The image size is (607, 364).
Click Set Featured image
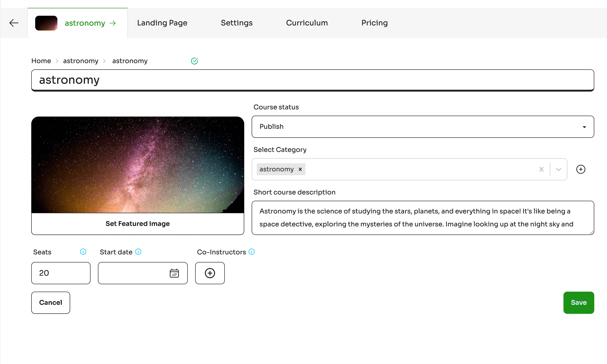138,224
